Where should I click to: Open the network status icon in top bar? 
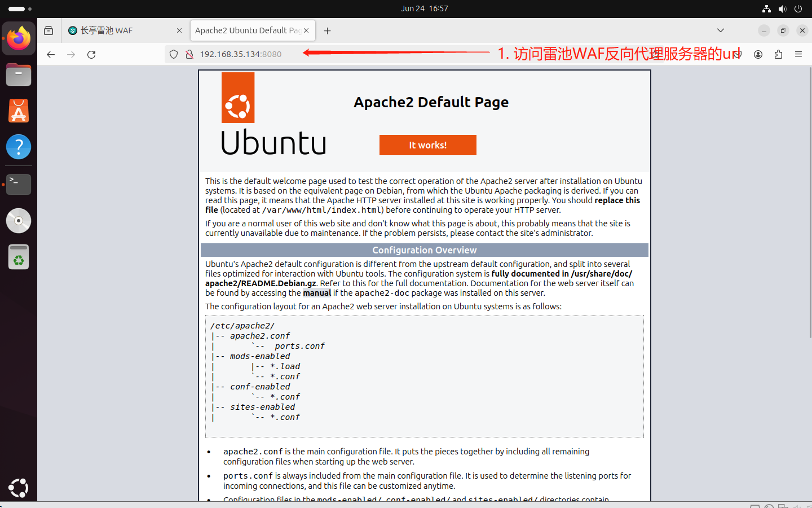pyautogui.click(x=766, y=8)
